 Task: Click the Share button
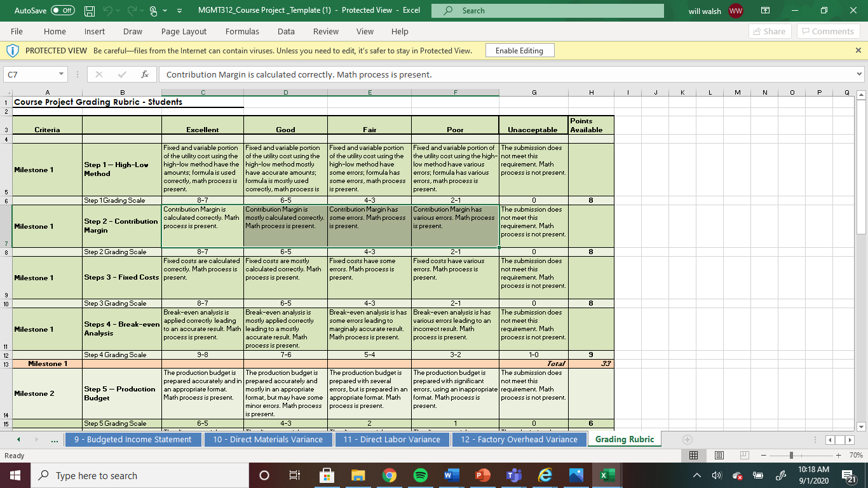point(769,31)
